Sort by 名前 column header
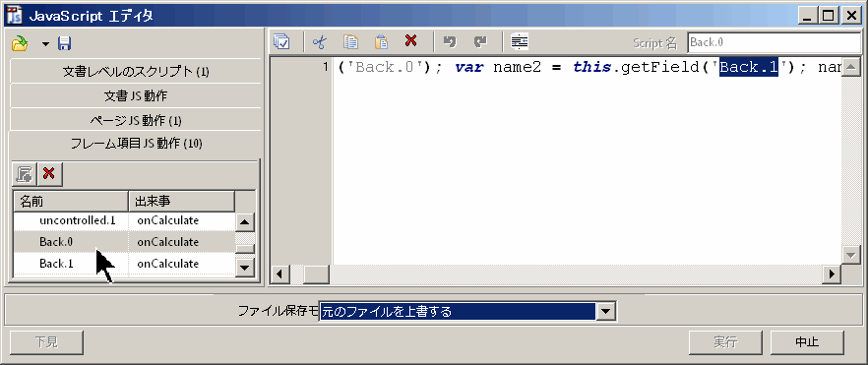The height and width of the screenshot is (365, 868). (70, 201)
